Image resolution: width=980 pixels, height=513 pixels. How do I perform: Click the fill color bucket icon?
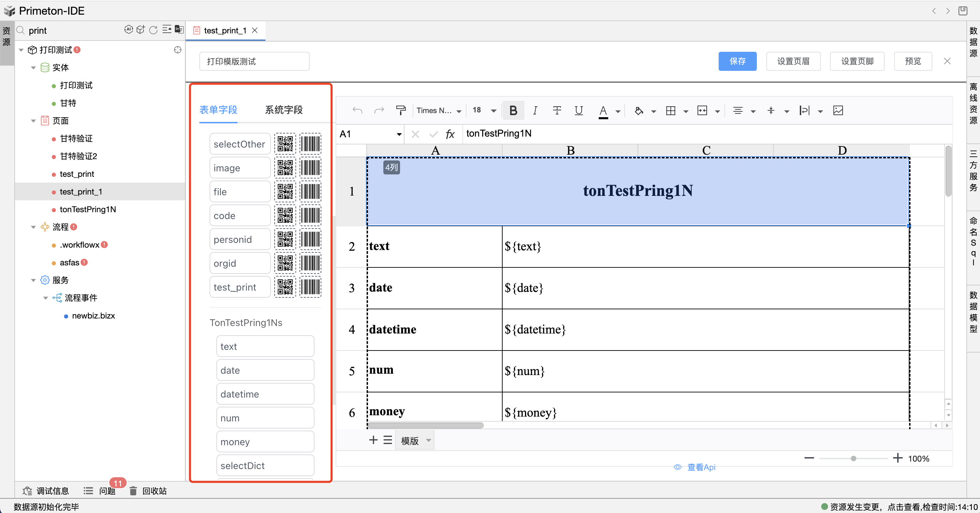pyautogui.click(x=639, y=111)
